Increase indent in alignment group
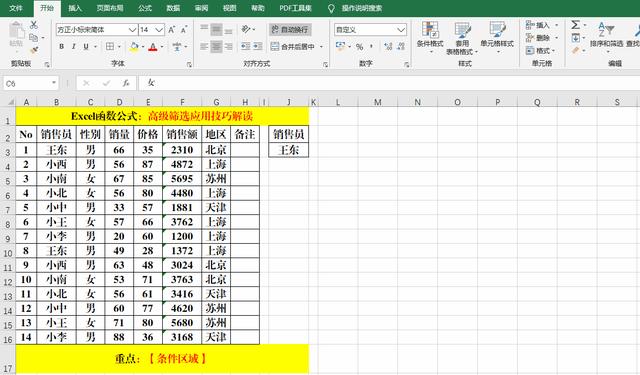 [x=258, y=47]
